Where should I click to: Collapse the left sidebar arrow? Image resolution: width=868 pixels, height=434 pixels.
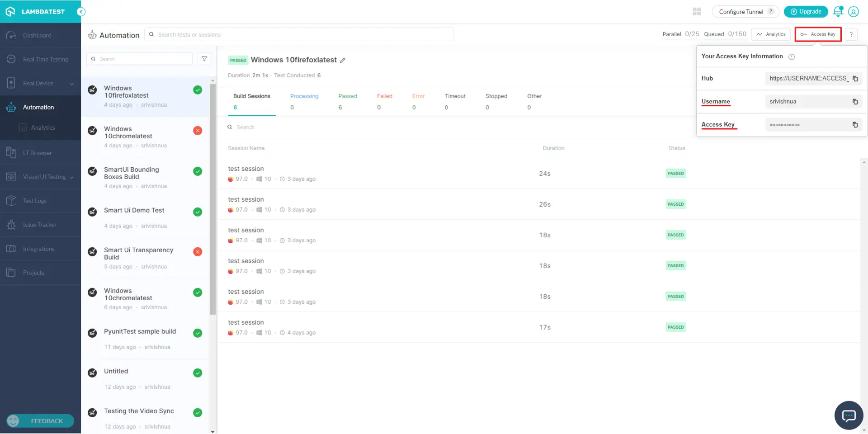point(81,12)
